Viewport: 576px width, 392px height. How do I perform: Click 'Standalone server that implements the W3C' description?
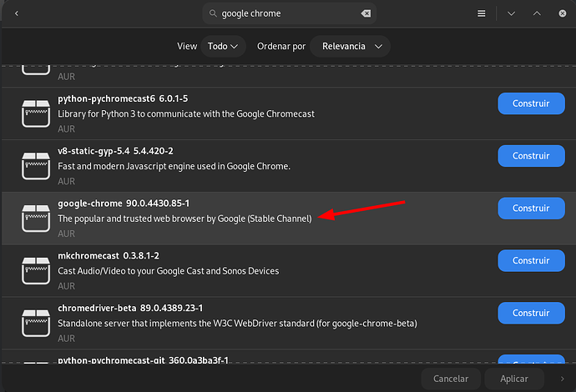pyautogui.click(x=237, y=324)
